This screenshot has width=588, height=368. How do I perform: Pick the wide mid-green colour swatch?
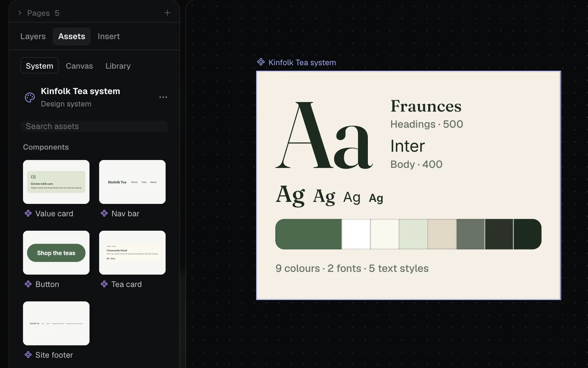[x=308, y=234]
